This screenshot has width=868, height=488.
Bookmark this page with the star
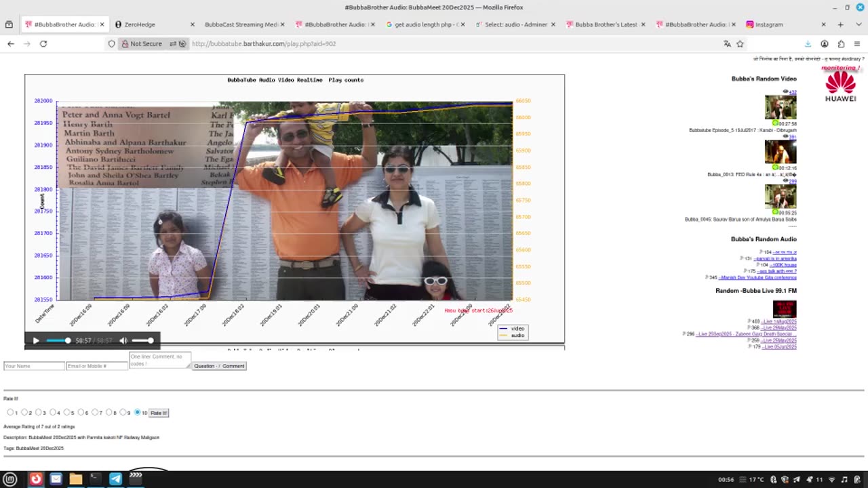point(740,43)
